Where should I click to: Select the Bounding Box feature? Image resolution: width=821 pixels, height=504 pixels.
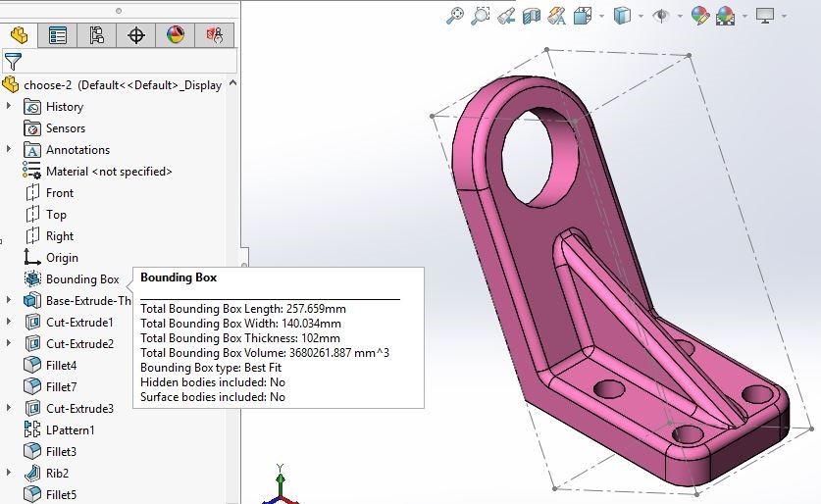tap(72, 278)
